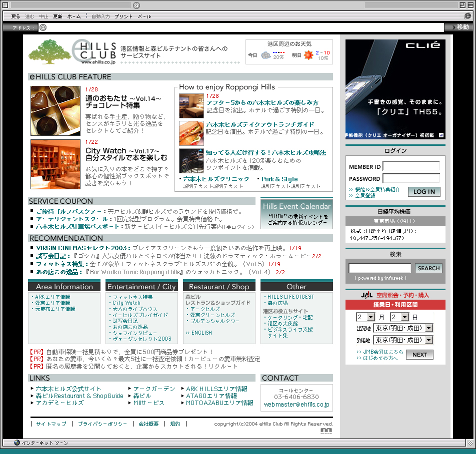
Task: Open the 出発地 departure city dropdown
Action: coord(403,328)
